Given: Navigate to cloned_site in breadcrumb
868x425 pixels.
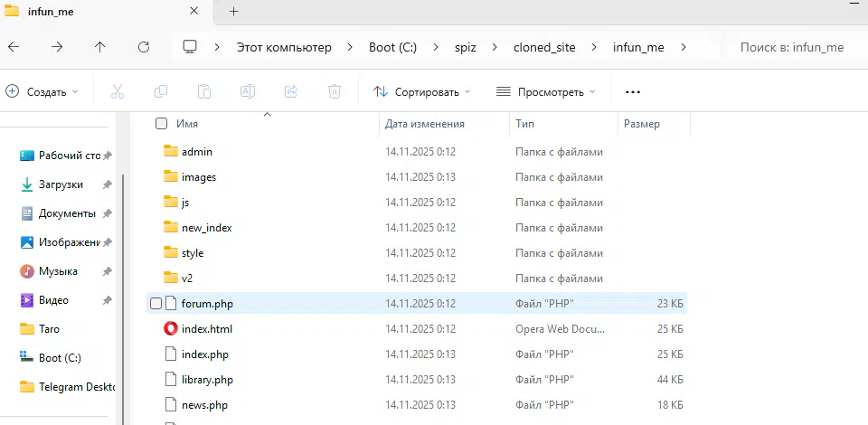Looking at the screenshot, I should point(543,47).
